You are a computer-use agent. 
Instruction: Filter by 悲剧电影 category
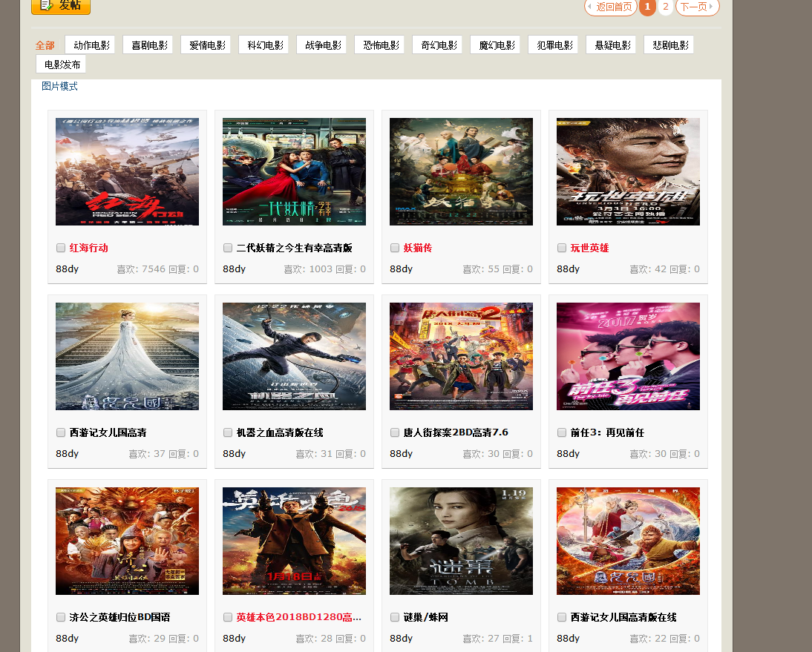tap(670, 45)
